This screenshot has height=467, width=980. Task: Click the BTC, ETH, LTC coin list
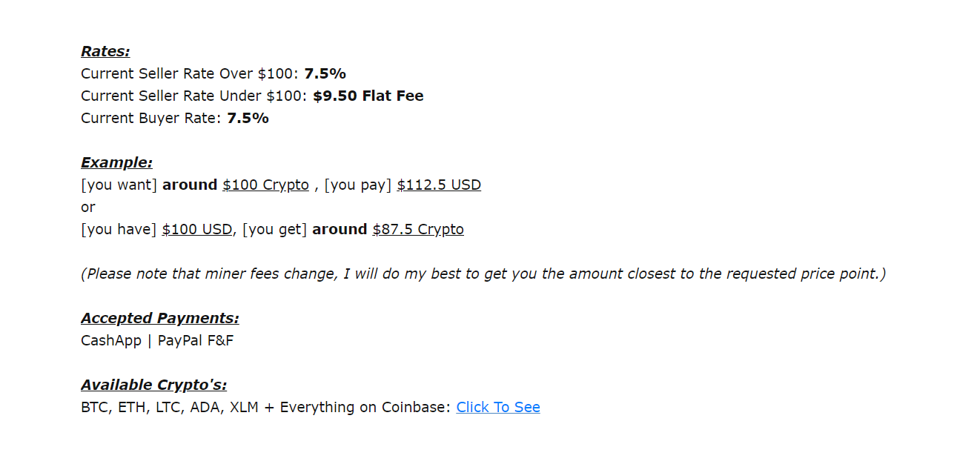pos(170,407)
